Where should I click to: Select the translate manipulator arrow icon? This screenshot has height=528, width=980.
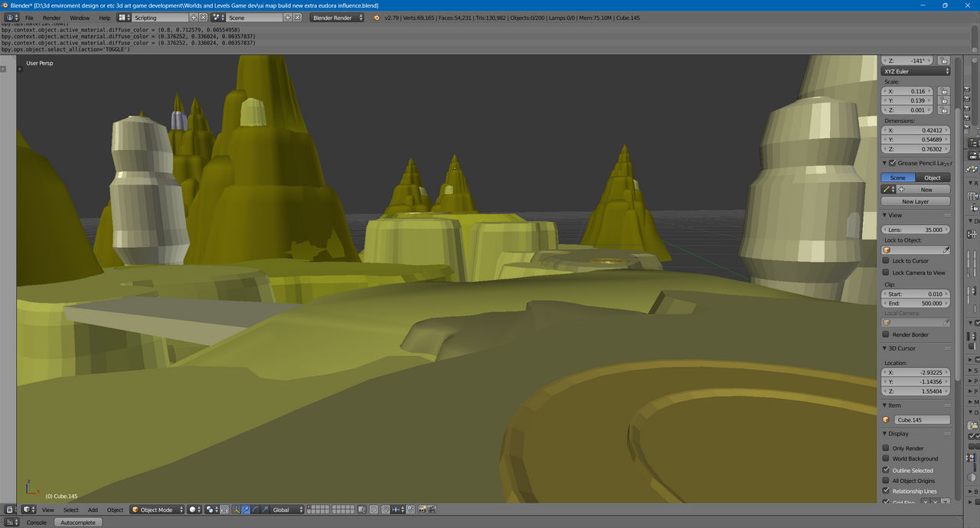(x=246, y=509)
